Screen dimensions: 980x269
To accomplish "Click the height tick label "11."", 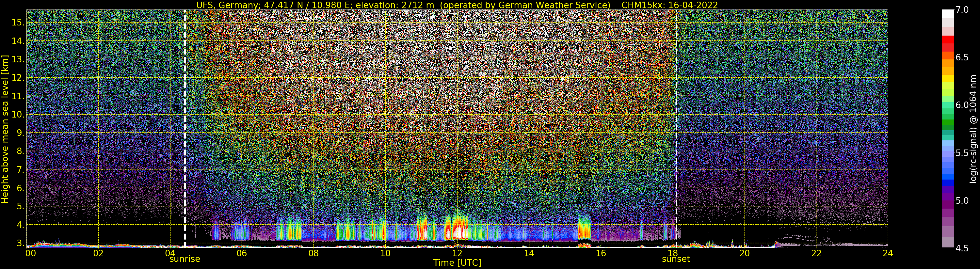I will 18,96.
